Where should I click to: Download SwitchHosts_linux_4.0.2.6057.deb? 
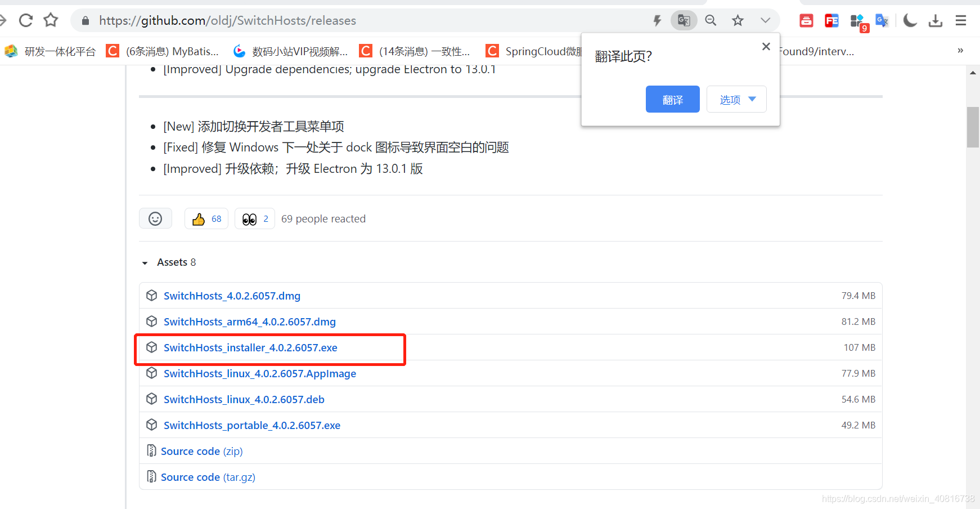(x=244, y=399)
